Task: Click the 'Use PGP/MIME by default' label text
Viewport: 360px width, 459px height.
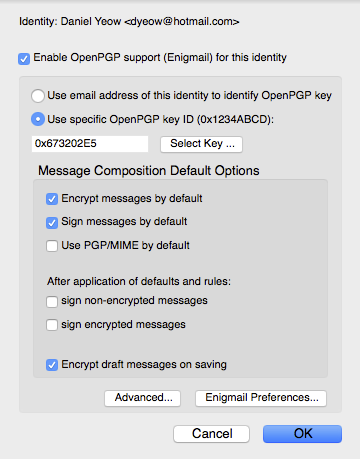Action: coord(125,246)
